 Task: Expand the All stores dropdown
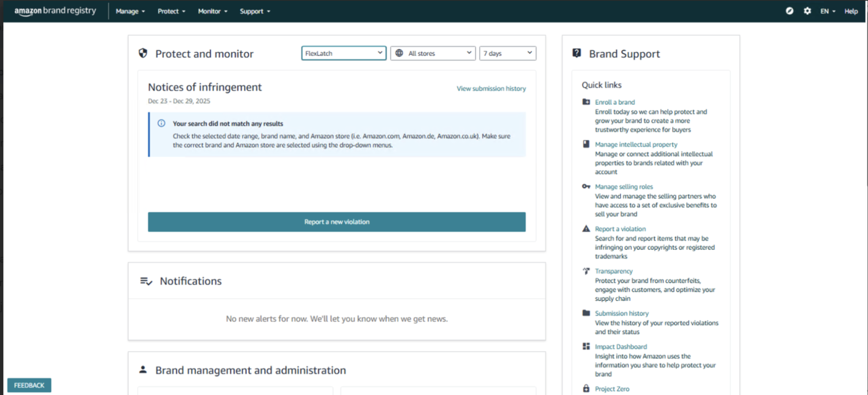pyautogui.click(x=433, y=53)
